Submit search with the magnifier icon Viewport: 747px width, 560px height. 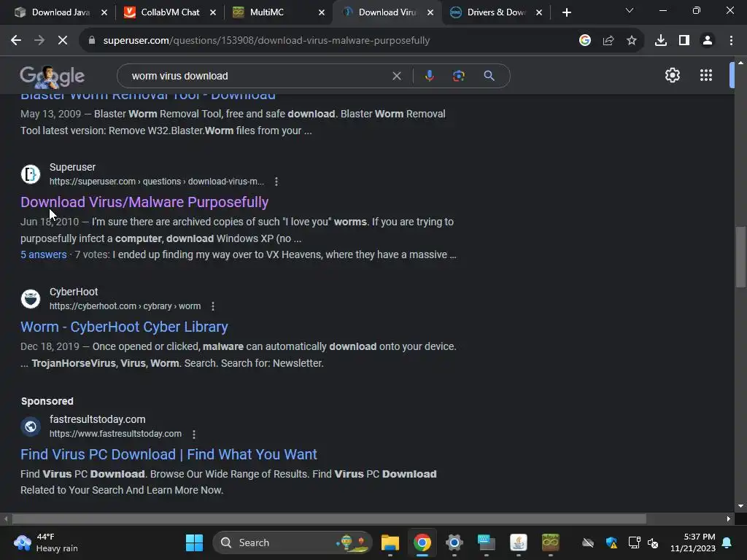[x=489, y=76]
